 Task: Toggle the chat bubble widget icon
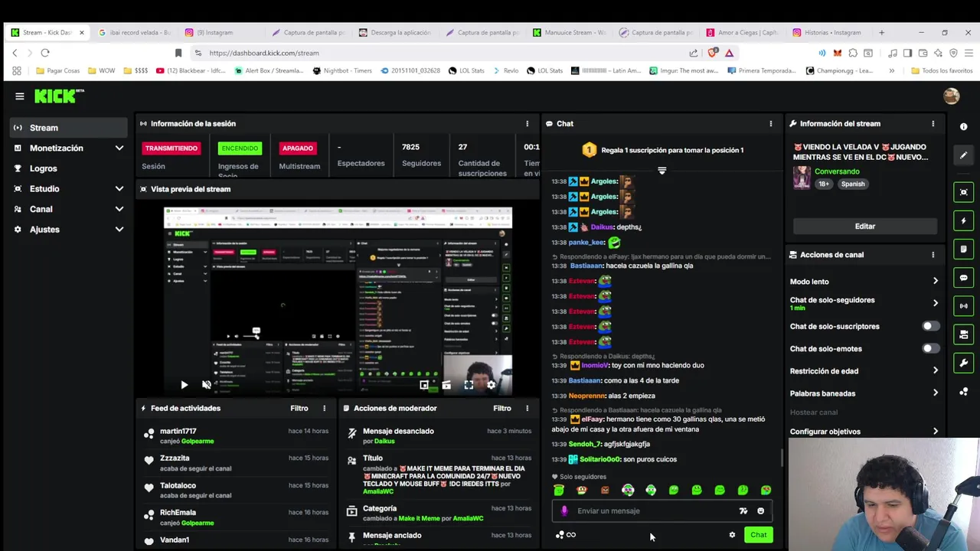tap(964, 278)
